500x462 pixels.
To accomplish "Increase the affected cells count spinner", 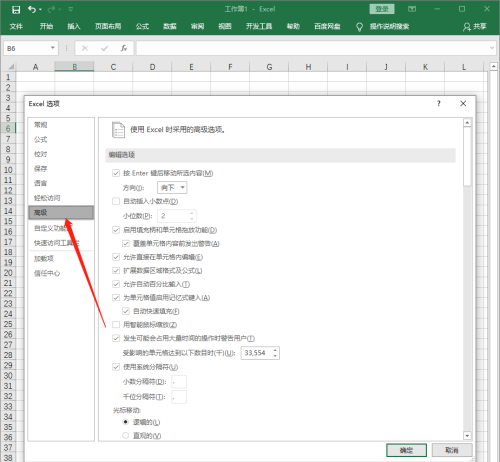I will click(275, 350).
